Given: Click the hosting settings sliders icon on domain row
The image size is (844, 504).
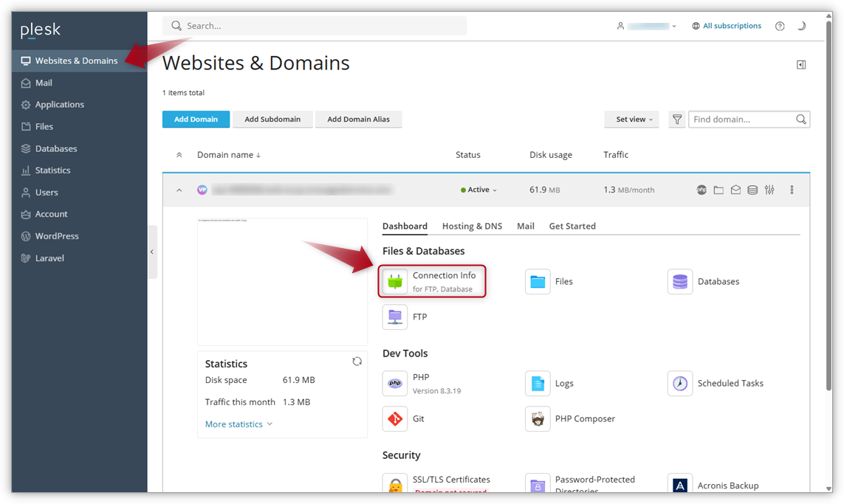Looking at the screenshot, I should (x=769, y=190).
